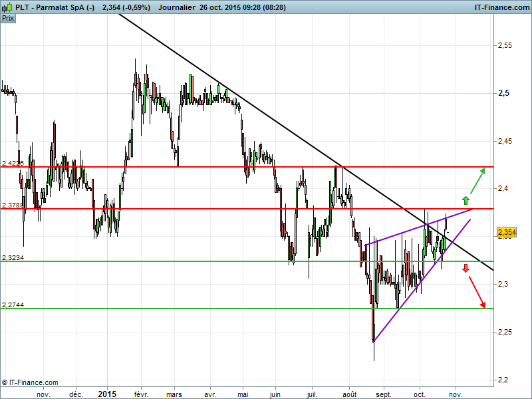
Task: Click the août date axis label
Action: [350, 394]
